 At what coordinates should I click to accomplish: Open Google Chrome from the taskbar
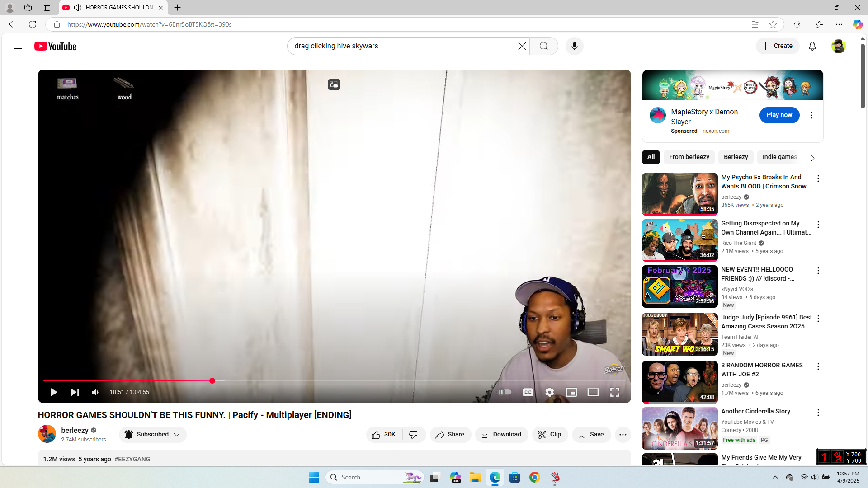point(535,477)
